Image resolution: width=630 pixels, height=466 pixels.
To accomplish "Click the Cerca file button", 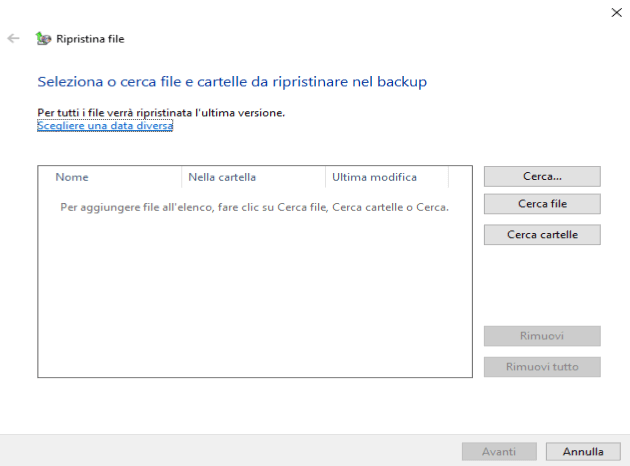I will tap(542, 204).
